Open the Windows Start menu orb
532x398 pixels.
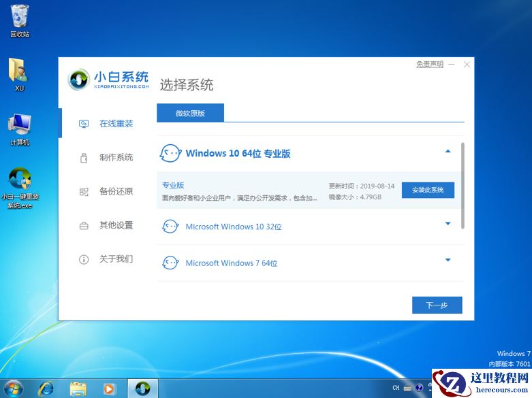14,388
